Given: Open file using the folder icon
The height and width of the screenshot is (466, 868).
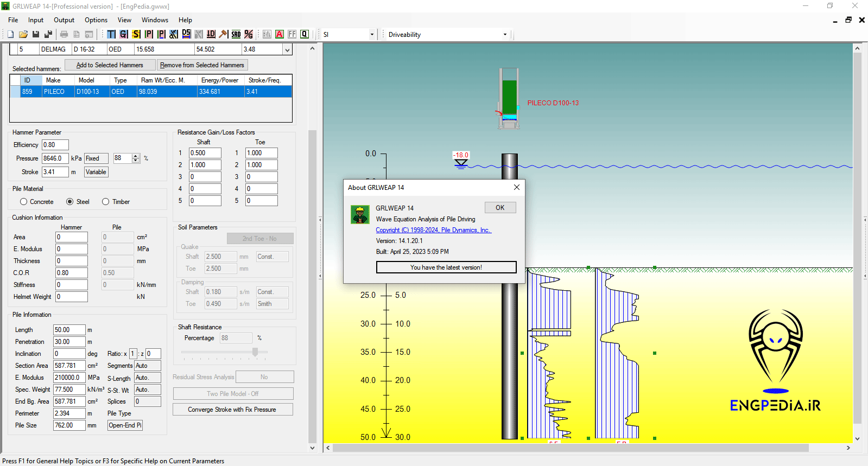Looking at the screenshot, I should [x=23, y=34].
